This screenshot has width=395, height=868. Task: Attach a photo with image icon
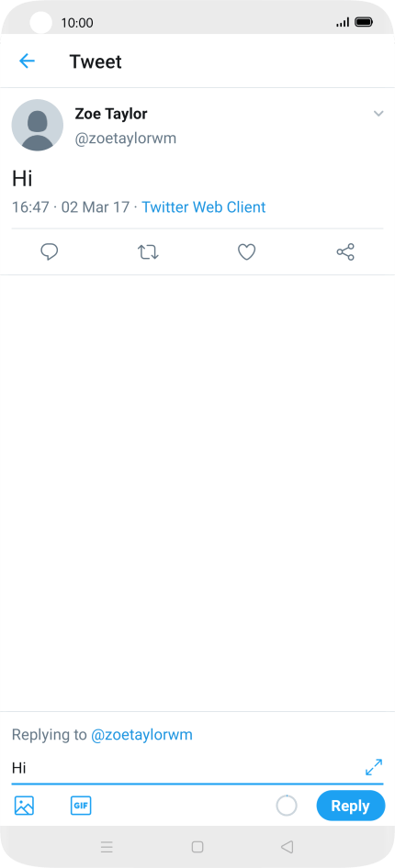(25, 806)
